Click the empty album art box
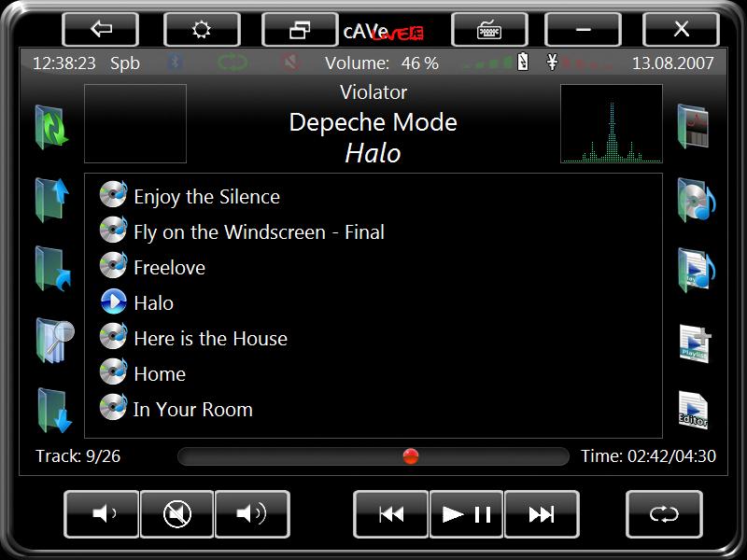Image resolution: width=747 pixels, height=560 pixels. click(x=135, y=124)
